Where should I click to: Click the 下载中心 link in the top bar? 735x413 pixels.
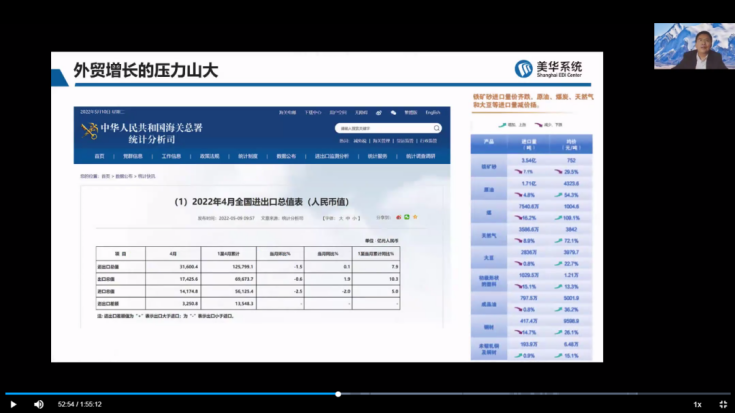[313, 113]
